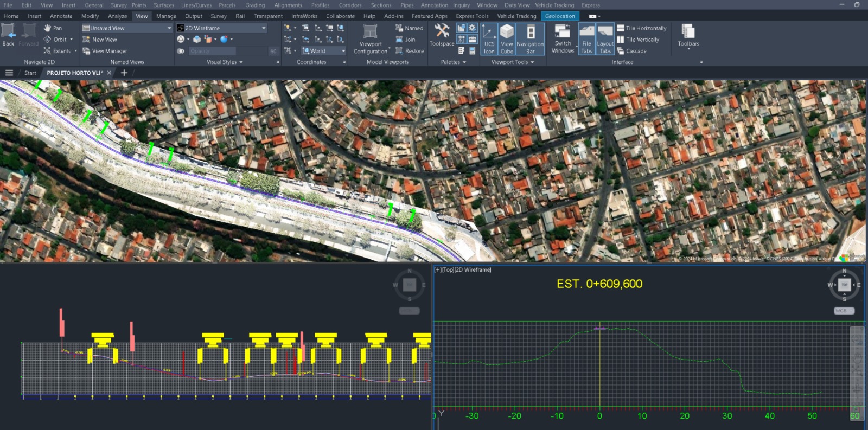Click Restore viewport button
This screenshot has width=868, height=430.
[410, 51]
